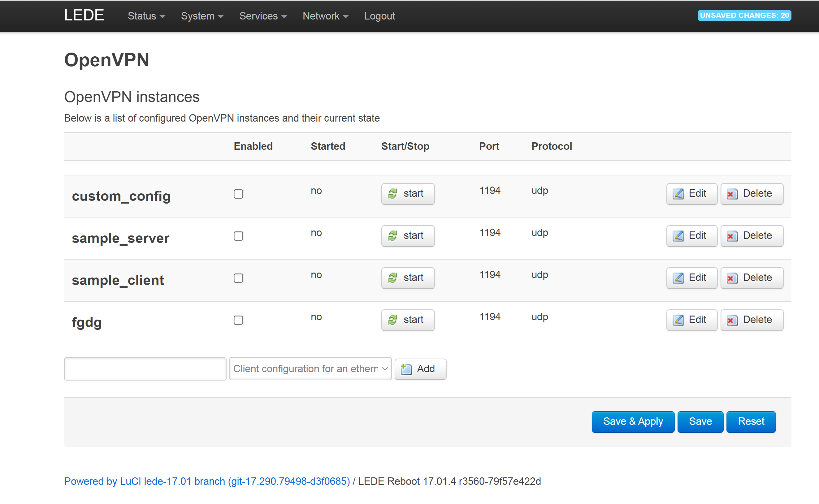Enable the fgdg instance checkbox
Viewport: 819px width, 504px height.
tap(238, 320)
